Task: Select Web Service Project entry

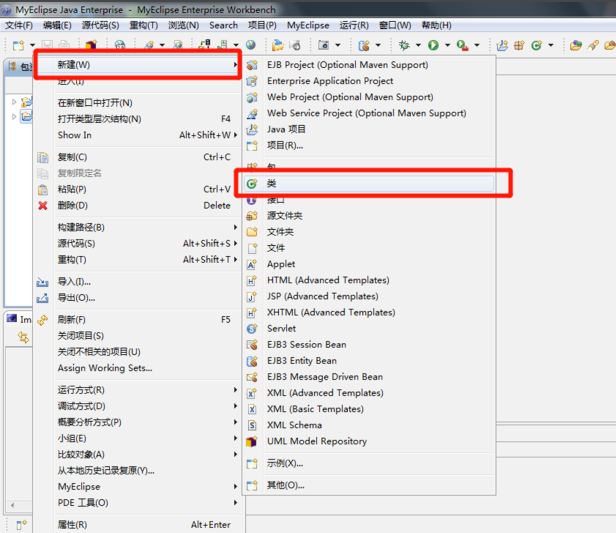Action: (369, 113)
